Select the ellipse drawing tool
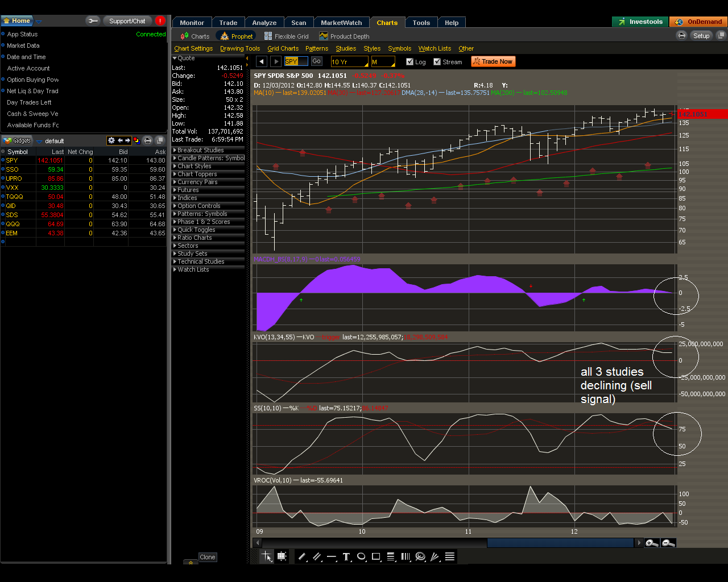Screen dimensions: 728x582 361,556
